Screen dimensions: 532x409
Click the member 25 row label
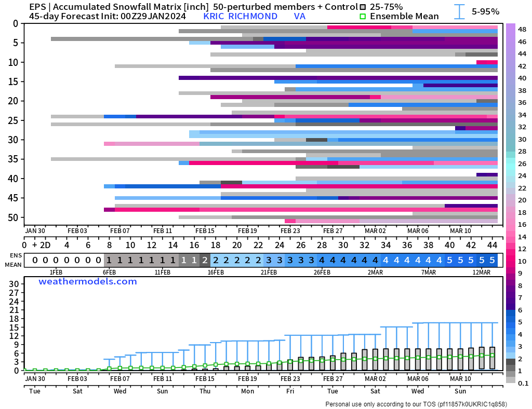(x=13, y=120)
